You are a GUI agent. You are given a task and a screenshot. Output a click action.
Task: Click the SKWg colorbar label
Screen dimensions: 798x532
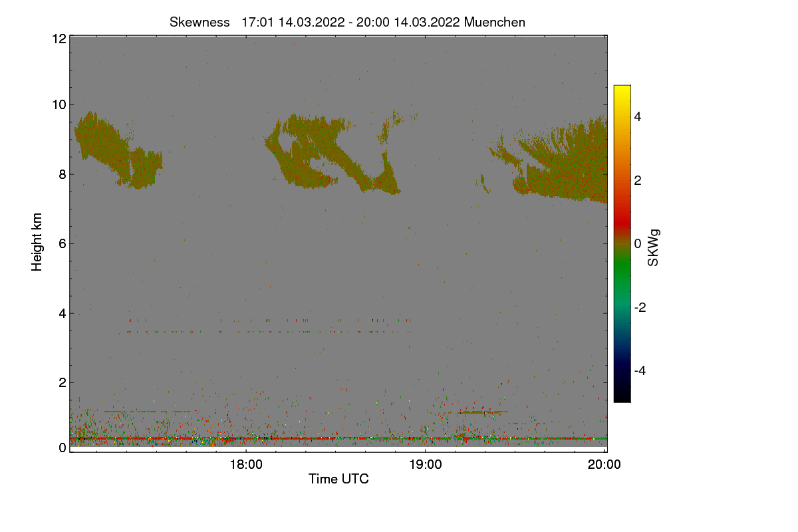pyautogui.click(x=654, y=247)
